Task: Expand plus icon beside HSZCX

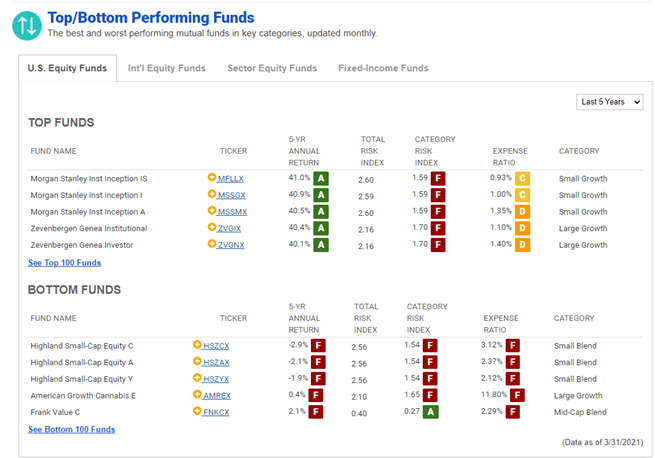Action: coord(197,344)
